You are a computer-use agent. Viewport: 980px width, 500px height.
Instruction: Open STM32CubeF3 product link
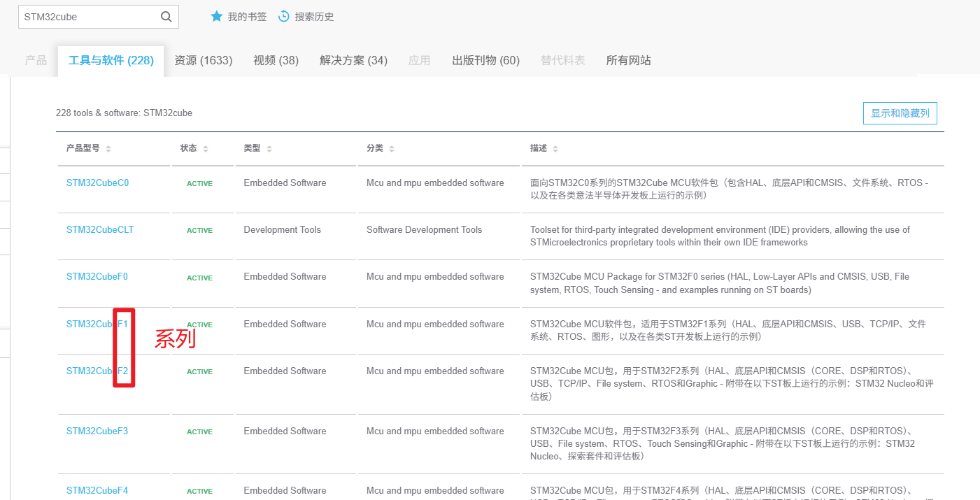pyautogui.click(x=97, y=431)
